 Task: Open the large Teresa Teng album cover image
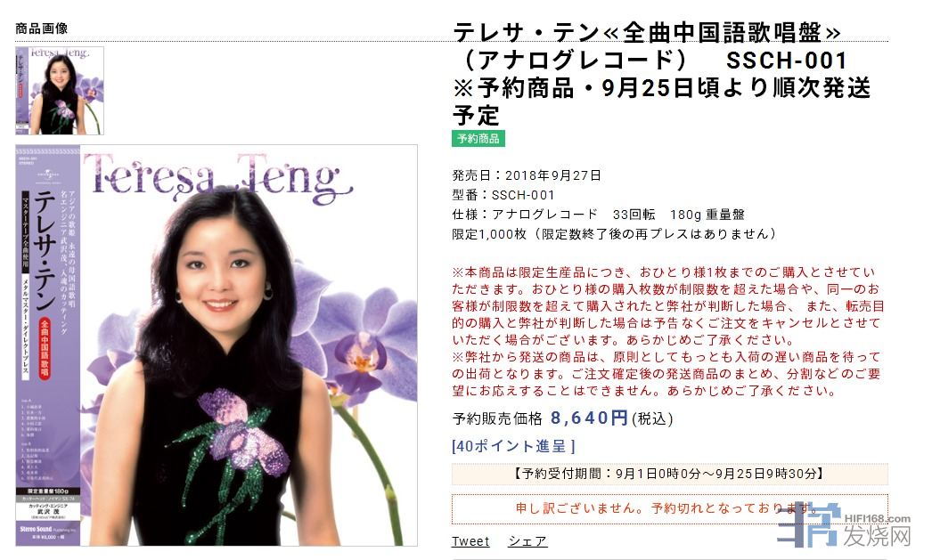tap(217, 345)
